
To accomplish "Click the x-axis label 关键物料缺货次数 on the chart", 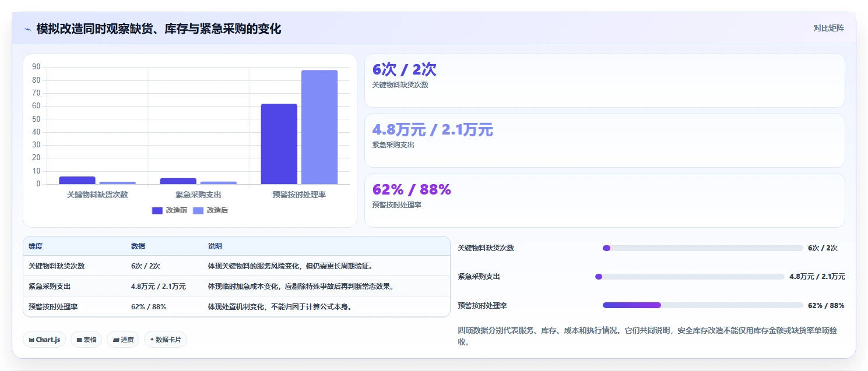I will (x=97, y=195).
